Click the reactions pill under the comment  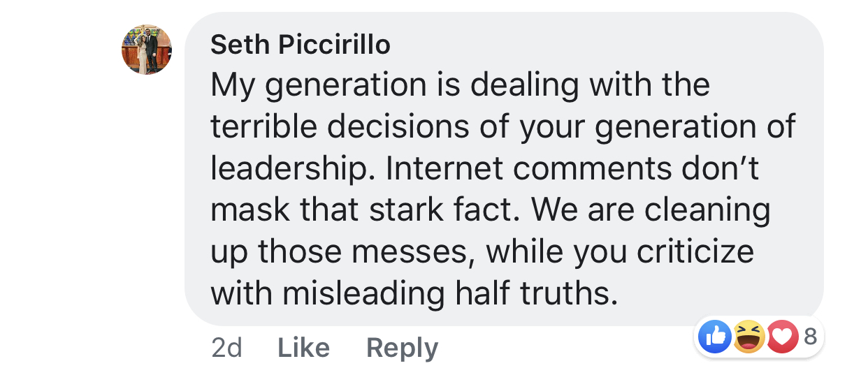click(x=759, y=338)
